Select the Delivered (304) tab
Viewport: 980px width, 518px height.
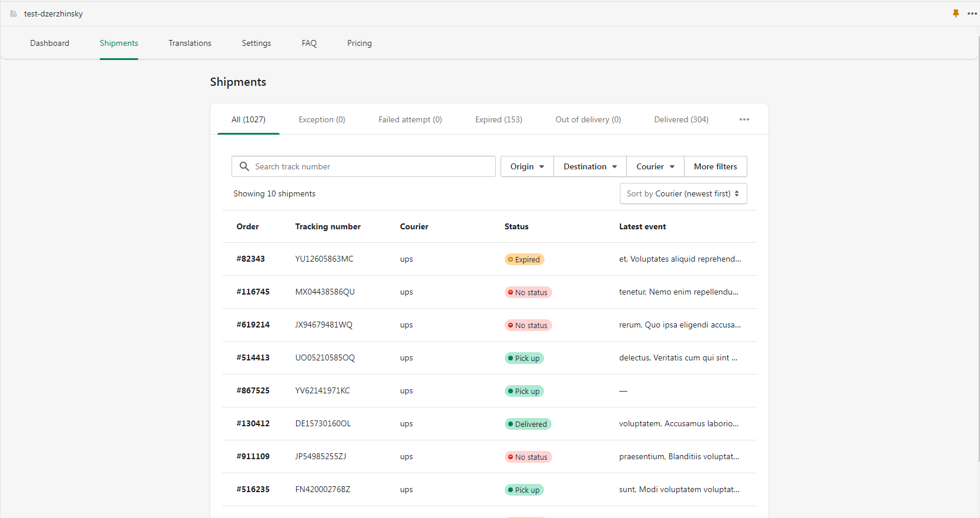coord(681,119)
